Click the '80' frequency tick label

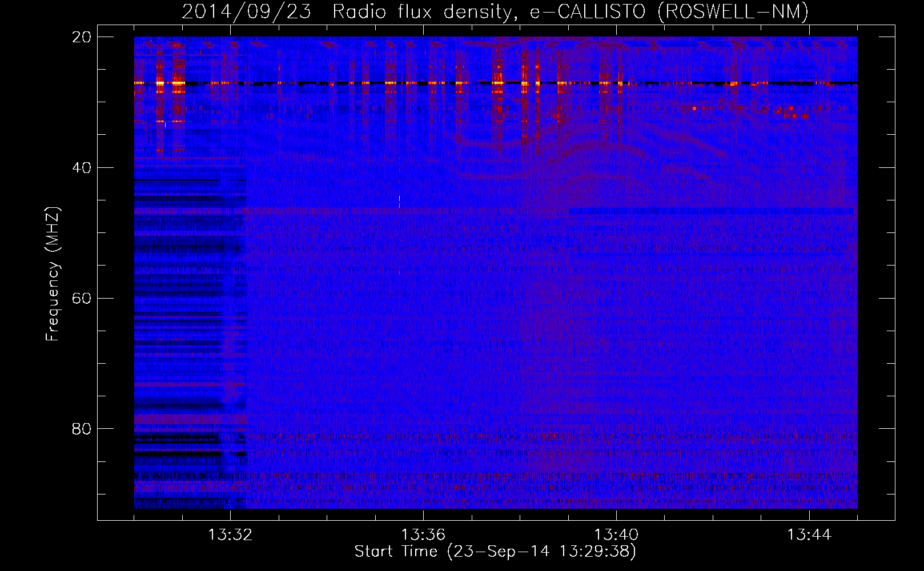click(x=82, y=429)
